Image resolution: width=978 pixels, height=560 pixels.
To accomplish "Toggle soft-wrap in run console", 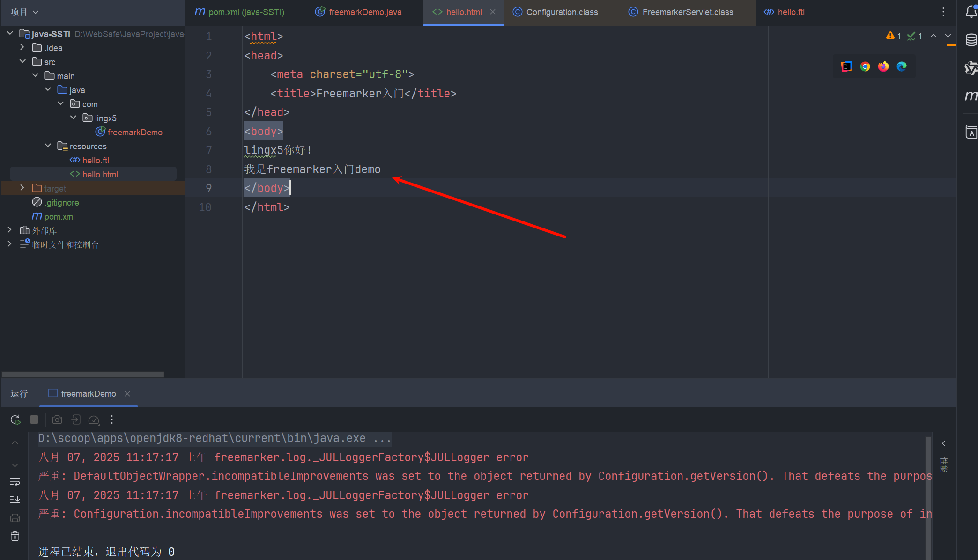I will click(x=15, y=482).
